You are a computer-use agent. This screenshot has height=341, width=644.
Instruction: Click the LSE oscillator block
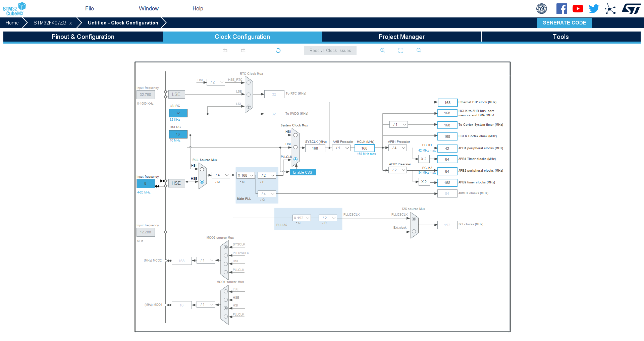[176, 95]
